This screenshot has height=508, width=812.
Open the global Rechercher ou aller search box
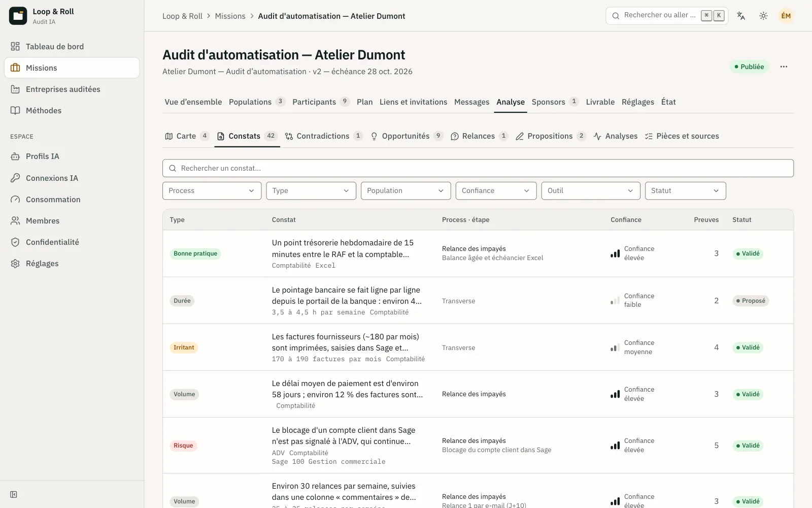click(x=667, y=16)
